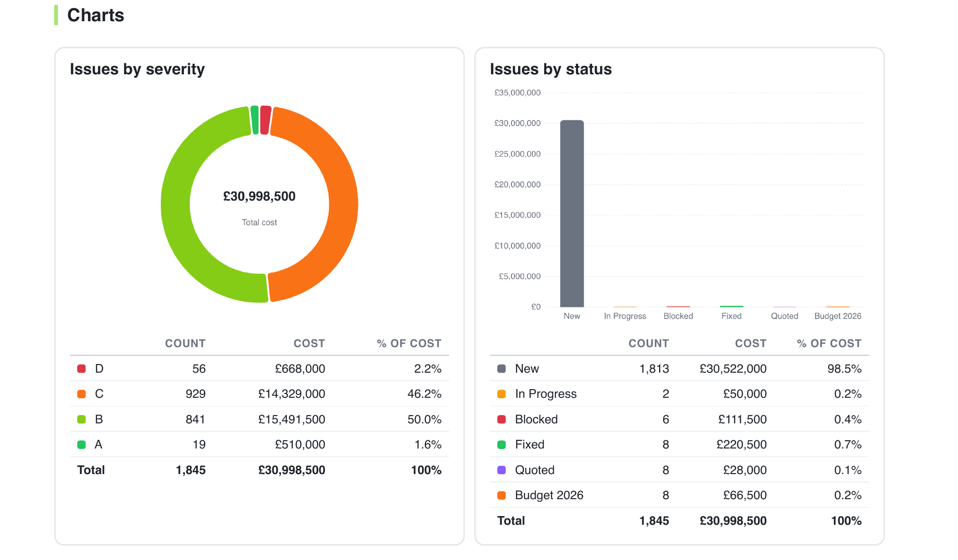
Task: Click the £66,500 Budget 2026 cost
Action: pos(745,495)
